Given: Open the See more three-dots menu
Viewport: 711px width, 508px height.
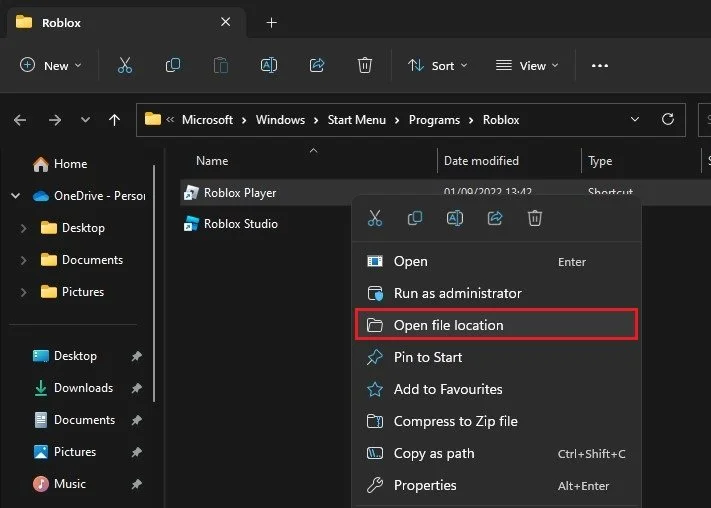Looking at the screenshot, I should click(x=599, y=66).
